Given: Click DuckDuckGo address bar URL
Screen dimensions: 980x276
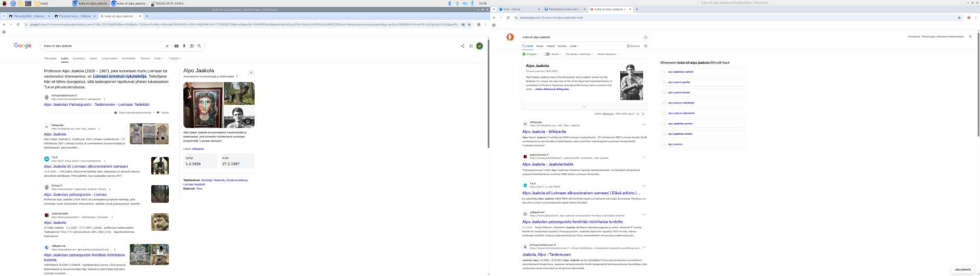Looking at the screenshot, I should tap(551, 17).
